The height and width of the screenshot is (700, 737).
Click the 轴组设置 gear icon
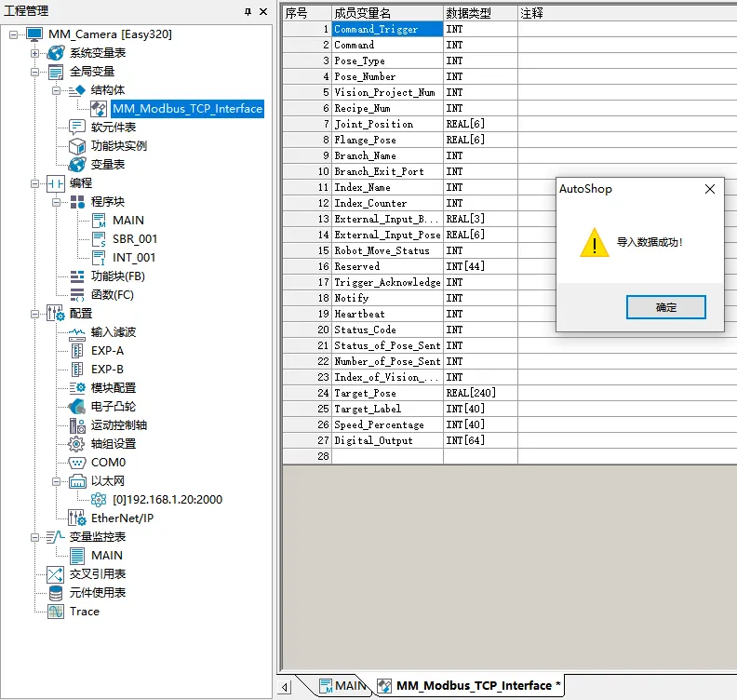tap(76, 444)
